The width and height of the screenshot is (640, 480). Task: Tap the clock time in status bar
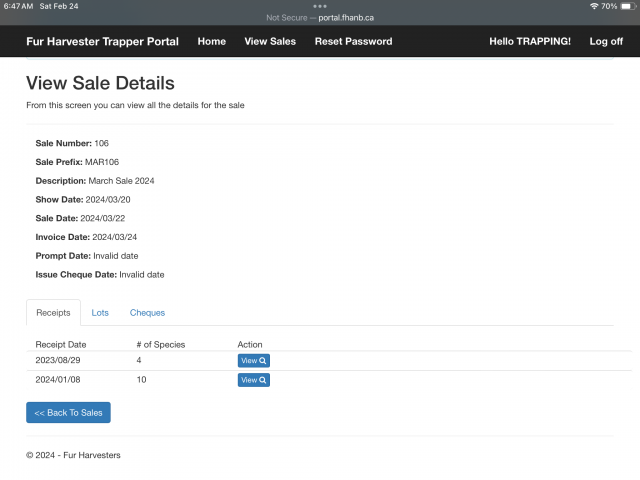[x=19, y=6]
